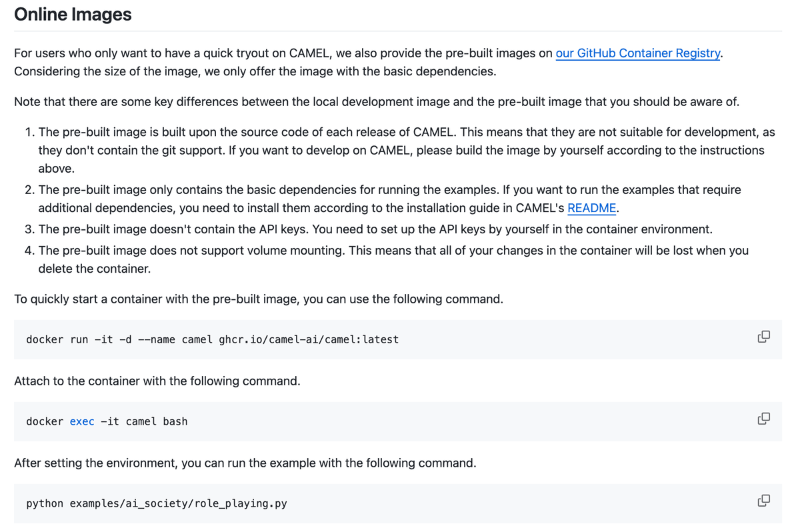Click the python examples command text
800x532 pixels.
(157, 503)
